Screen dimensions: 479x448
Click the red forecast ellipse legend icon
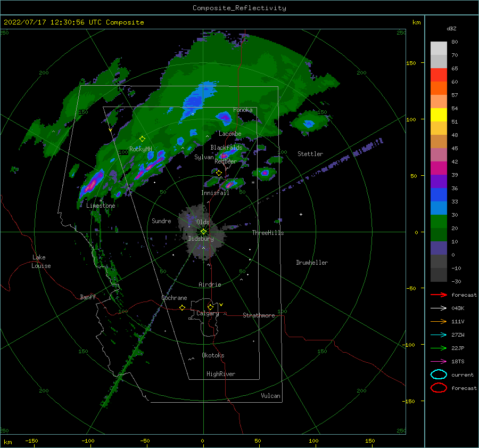pos(439,388)
